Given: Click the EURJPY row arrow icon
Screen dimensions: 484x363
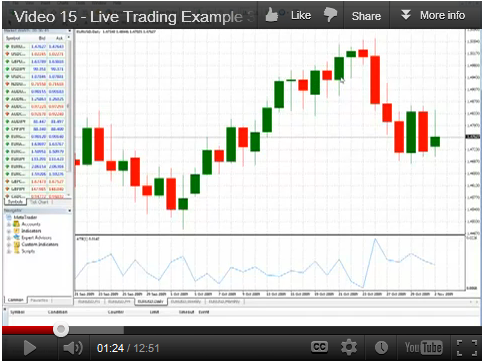Looking at the screenshot, I should pos(7,159).
